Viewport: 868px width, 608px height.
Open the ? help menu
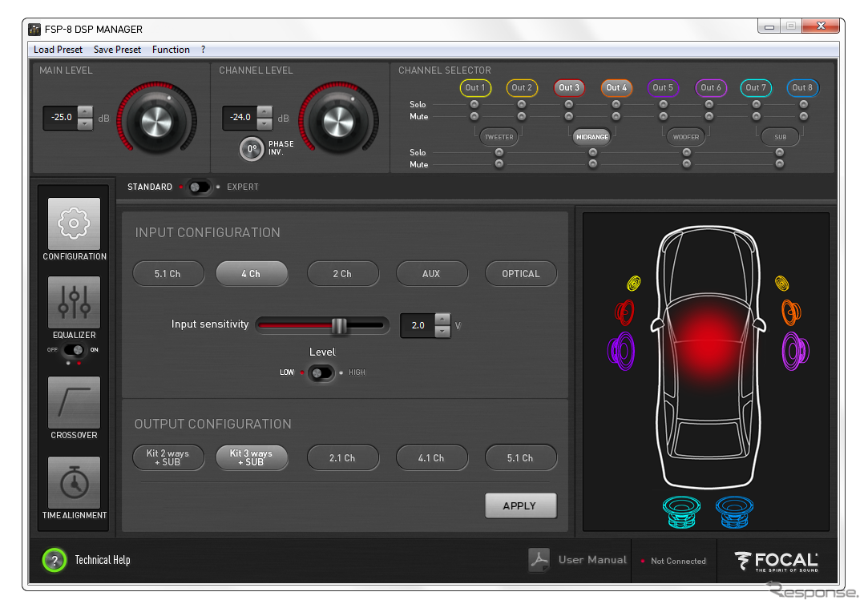tap(203, 50)
